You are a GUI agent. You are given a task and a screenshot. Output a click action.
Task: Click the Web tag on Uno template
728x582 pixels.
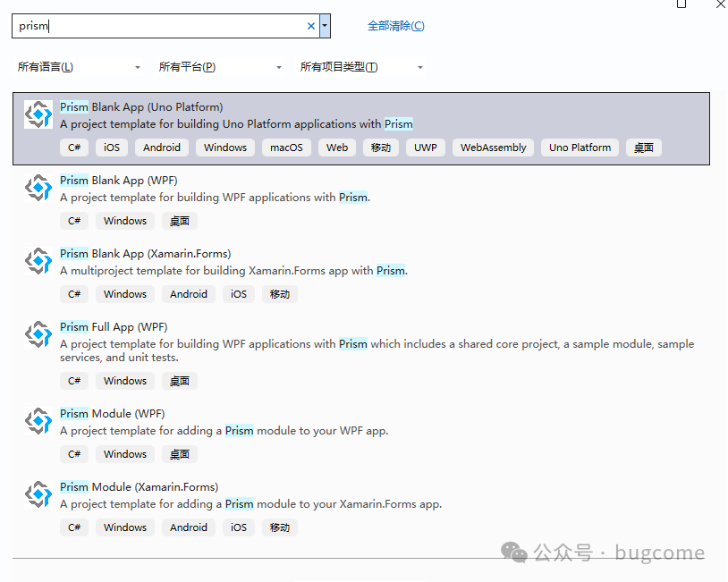(337, 148)
